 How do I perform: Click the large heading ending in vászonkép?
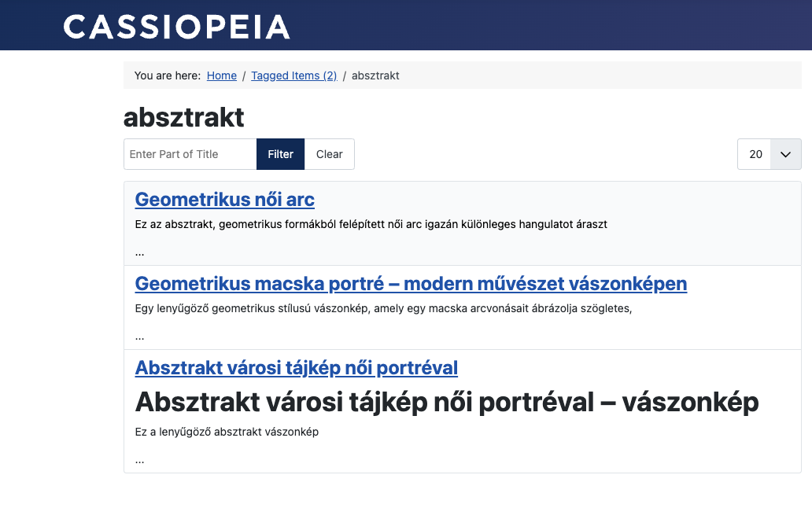pos(447,402)
